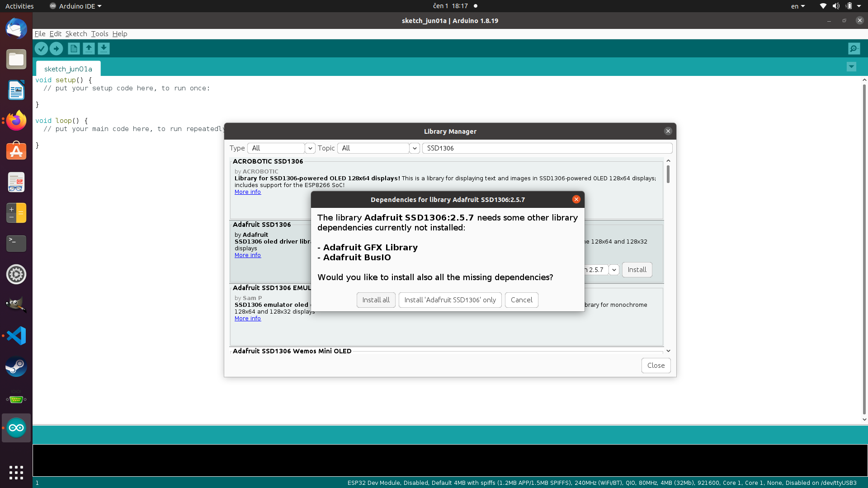Click Install 'Adafruit SSD1306' only button
Screen dimensions: 868x488
450,300
